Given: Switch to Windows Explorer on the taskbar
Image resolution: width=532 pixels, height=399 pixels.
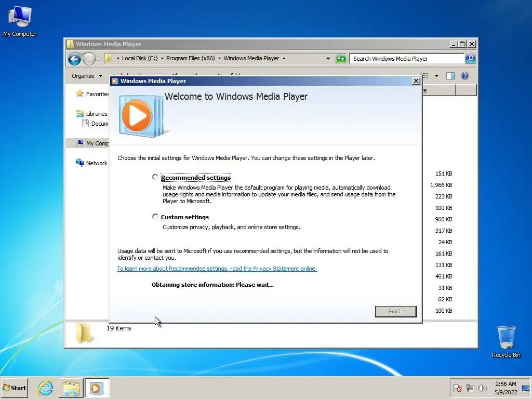Looking at the screenshot, I should 71,388.
